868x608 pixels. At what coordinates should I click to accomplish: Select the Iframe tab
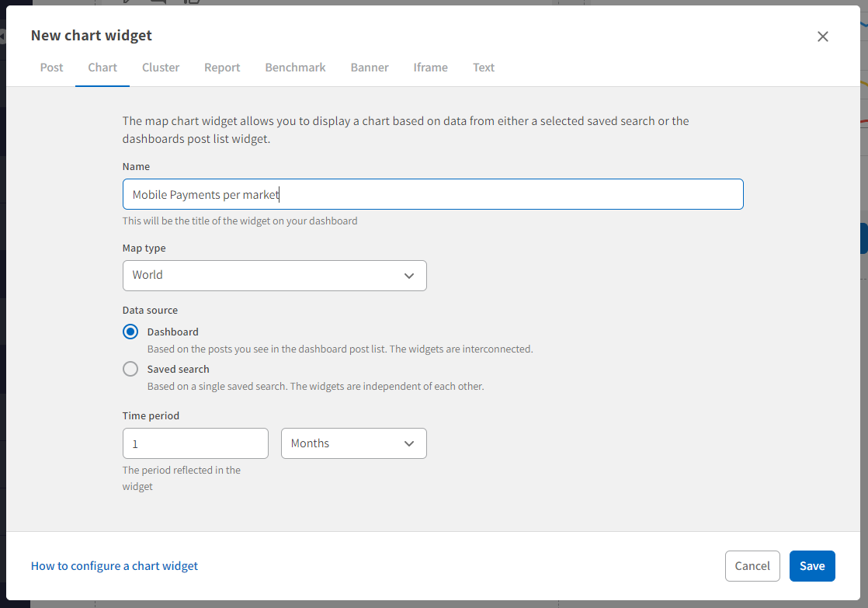pyautogui.click(x=430, y=68)
